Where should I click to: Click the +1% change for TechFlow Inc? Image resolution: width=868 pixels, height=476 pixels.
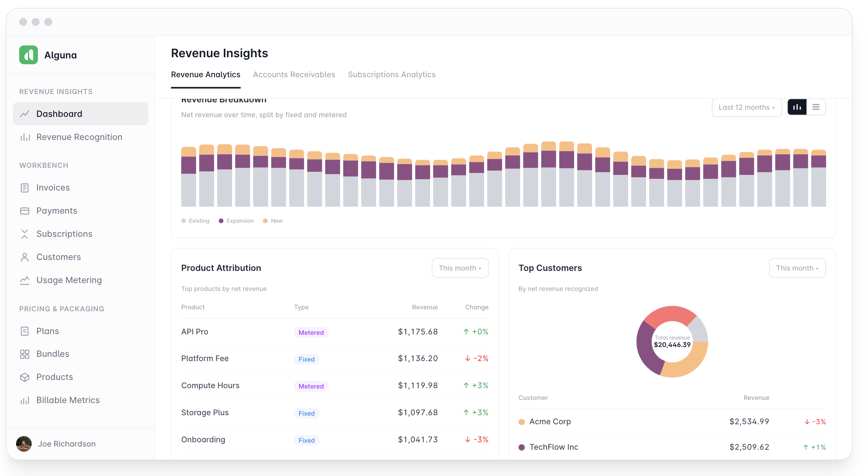click(814, 447)
